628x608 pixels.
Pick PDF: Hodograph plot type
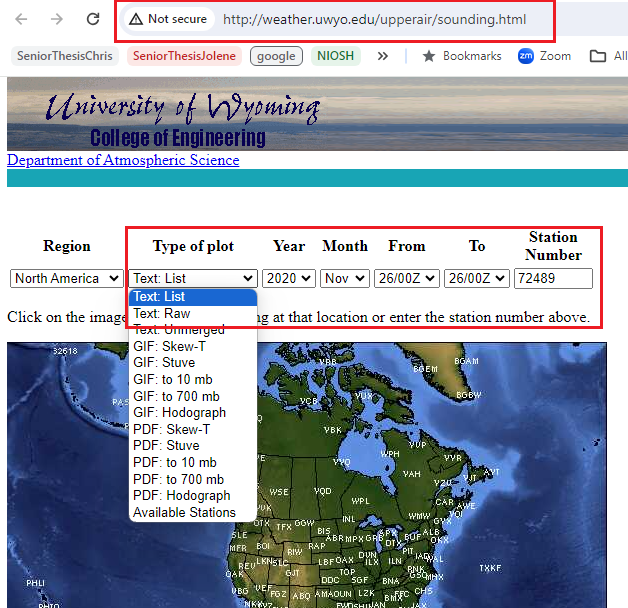[181, 495]
